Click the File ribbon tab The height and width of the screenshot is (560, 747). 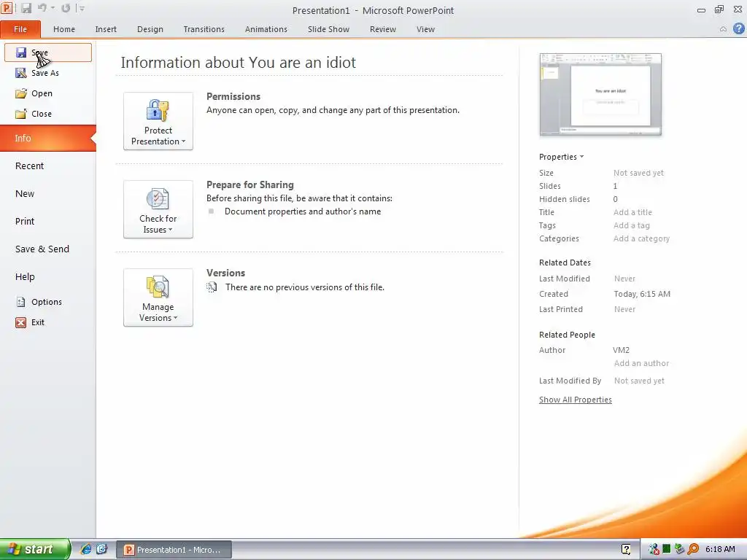(20, 29)
